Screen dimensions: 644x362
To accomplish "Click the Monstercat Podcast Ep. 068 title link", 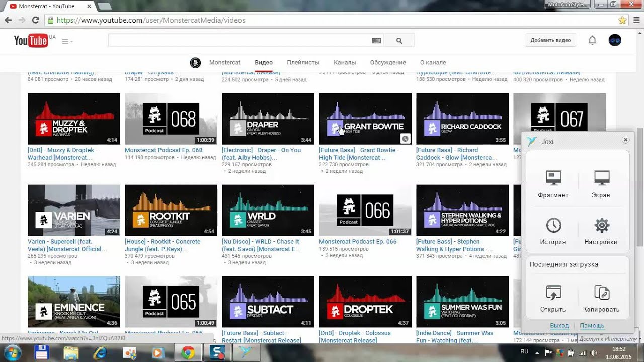I will point(164,150).
